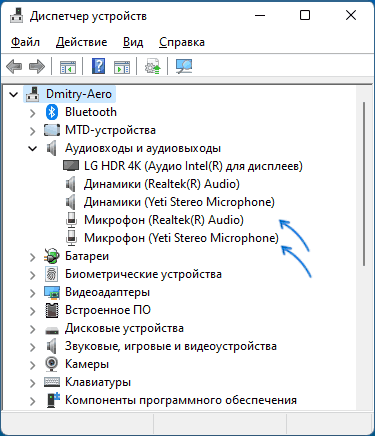The height and width of the screenshot is (436, 375).
Task: Click the microphone icon of Микрофон (Realtek(R) Audio)
Action: 71,220
